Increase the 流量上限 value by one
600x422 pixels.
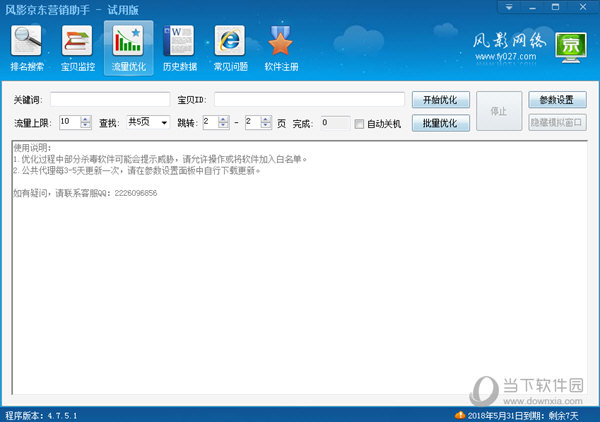86,119
